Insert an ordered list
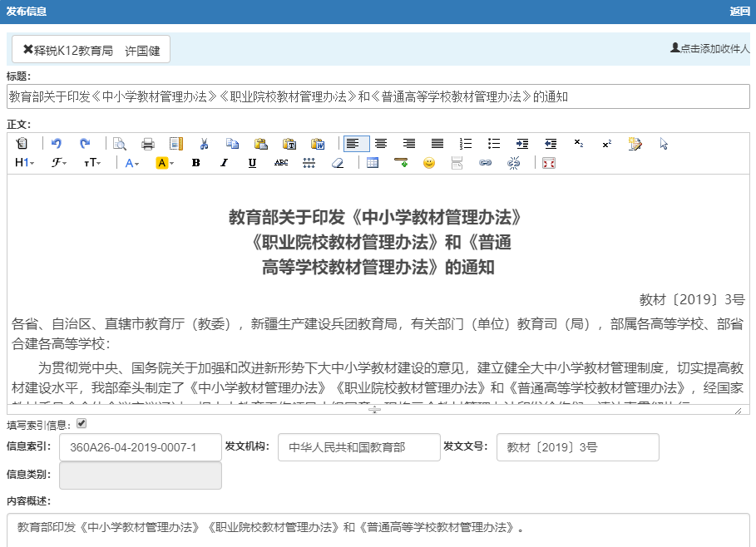The width and height of the screenshot is (756, 547). (464, 143)
